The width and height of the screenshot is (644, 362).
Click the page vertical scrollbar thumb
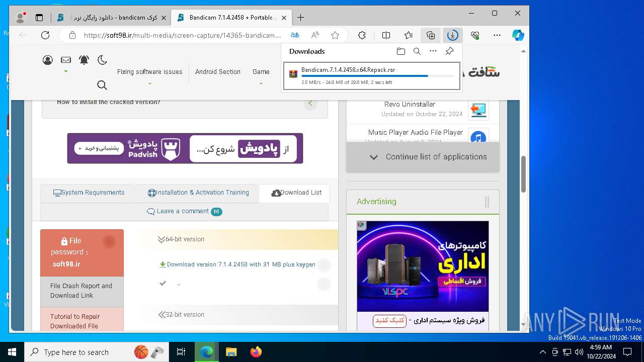[523, 174]
